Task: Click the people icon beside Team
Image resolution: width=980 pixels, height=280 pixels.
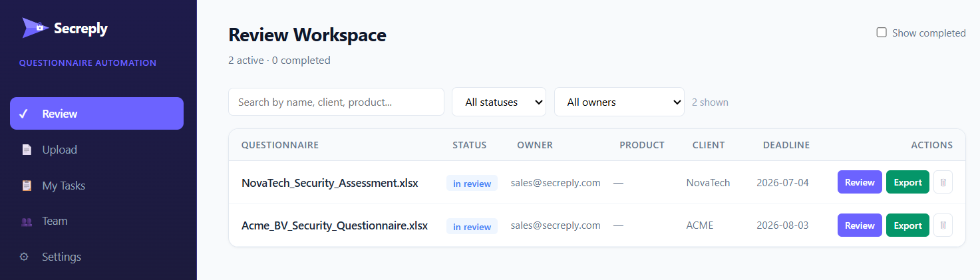Action: [27, 221]
